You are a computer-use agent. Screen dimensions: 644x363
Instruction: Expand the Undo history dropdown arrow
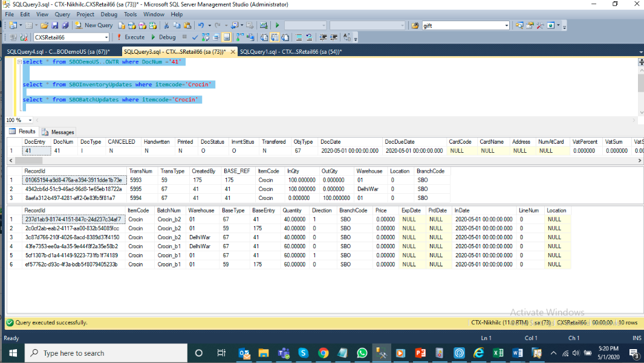(x=209, y=25)
